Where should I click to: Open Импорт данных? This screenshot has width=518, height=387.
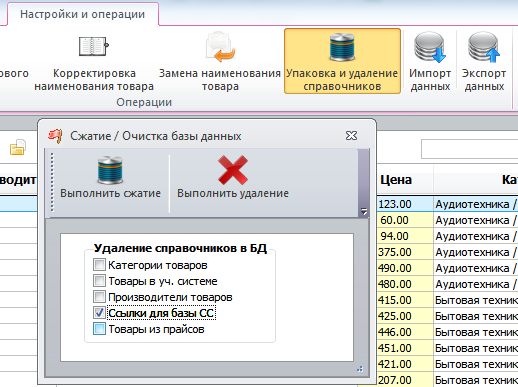tap(430, 62)
